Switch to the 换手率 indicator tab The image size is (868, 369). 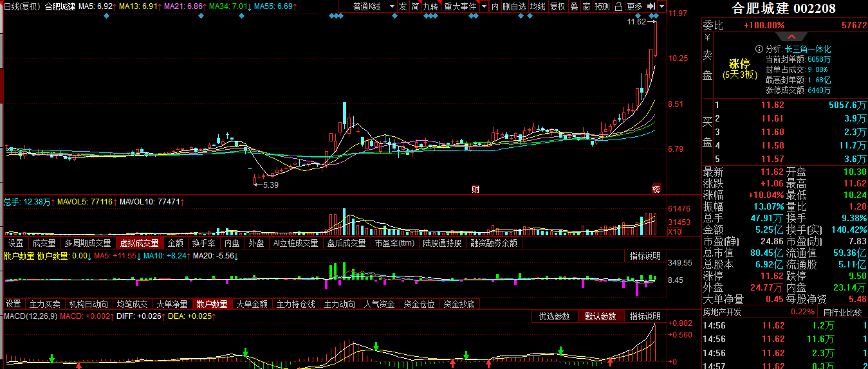click(x=203, y=244)
